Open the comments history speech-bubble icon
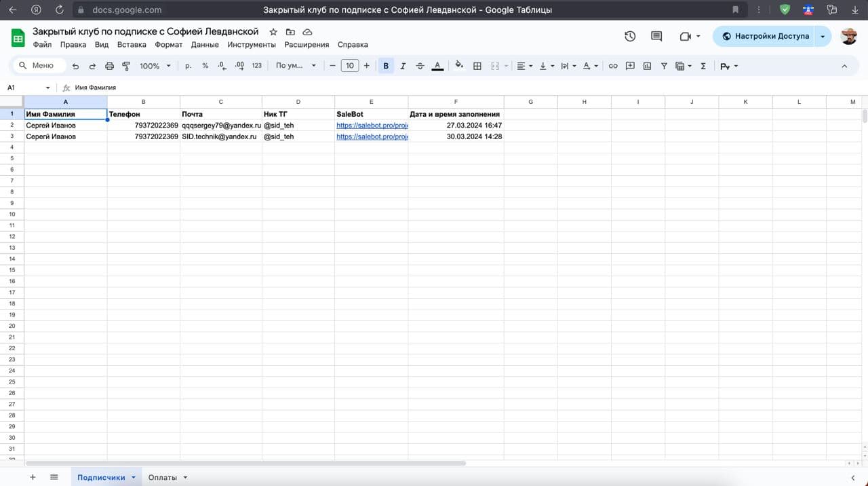Screen dimensions: 868x486 [x=656, y=36]
